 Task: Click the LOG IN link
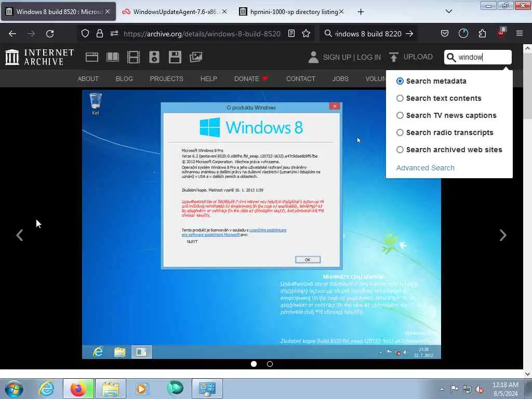pos(369,57)
